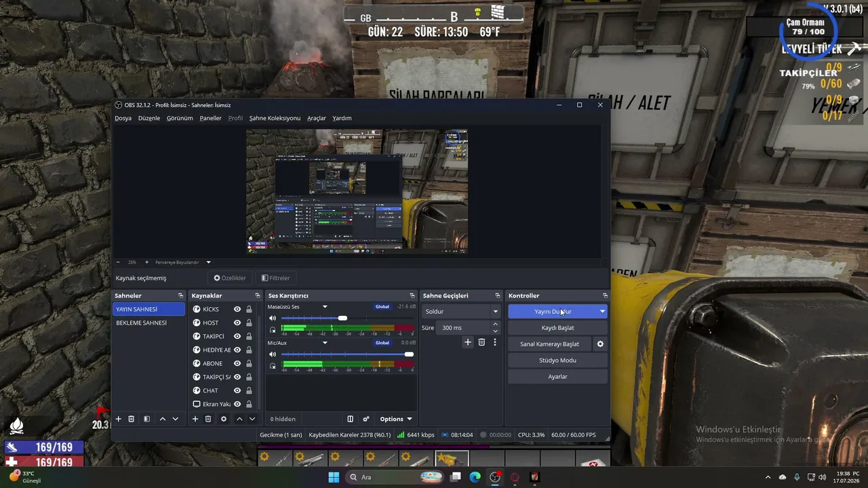Click Sanal Kamerayı Başlat button
The width and height of the screenshot is (868, 488).
pyautogui.click(x=549, y=344)
